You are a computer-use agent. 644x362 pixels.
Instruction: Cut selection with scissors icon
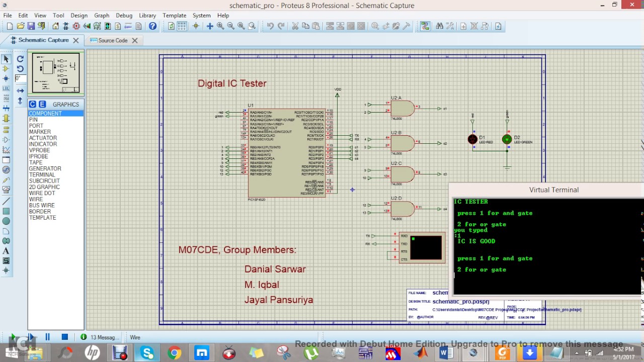(295, 26)
